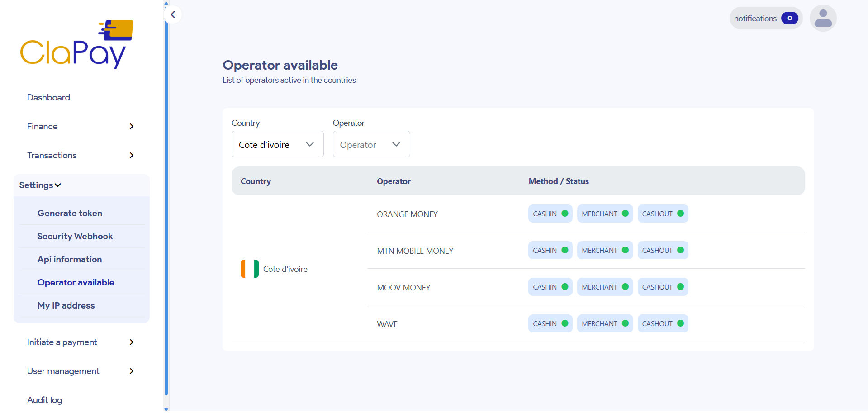Screen dimensions: 868x413
Task: Toggle MERCHANT status for ORANGE MONEY
Action: 605,213
